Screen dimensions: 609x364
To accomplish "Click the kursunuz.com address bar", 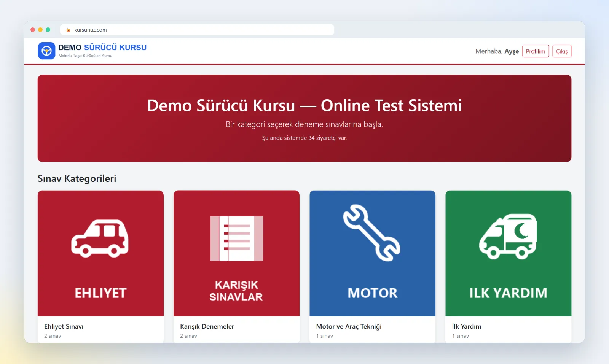I will (x=197, y=30).
